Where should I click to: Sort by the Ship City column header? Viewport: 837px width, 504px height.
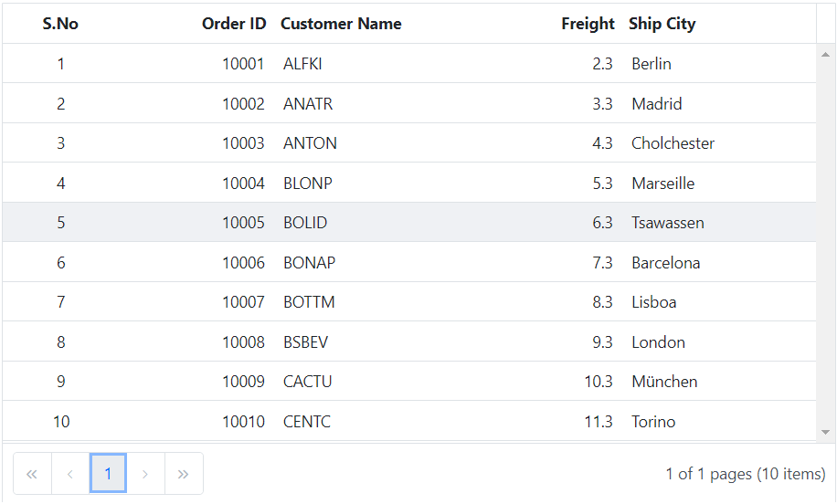click(x=662, y=24)
